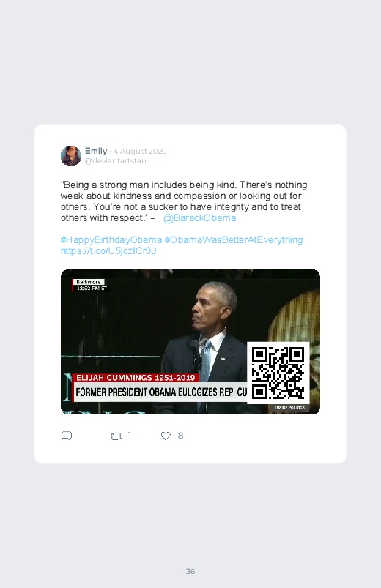Like the tweet with the heart icon
This screenshot has height=588, width=381.
[x=166, y=436]
